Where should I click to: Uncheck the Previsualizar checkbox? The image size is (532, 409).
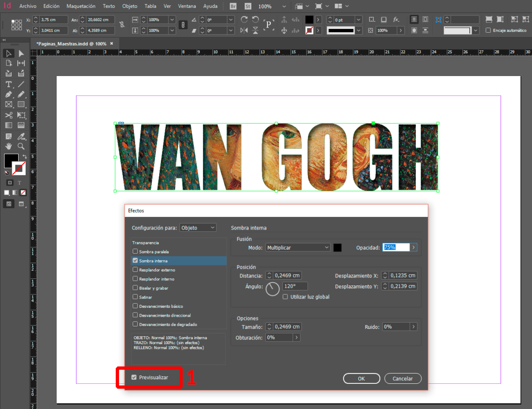pos(134,377)
